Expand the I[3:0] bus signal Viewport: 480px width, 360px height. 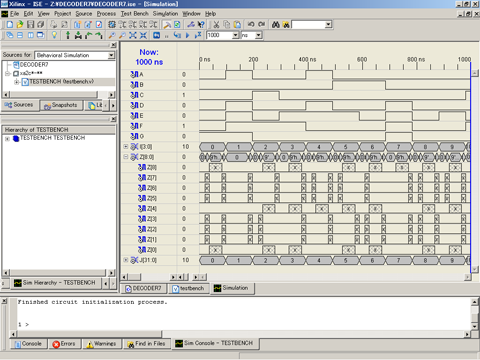[126, 146]
